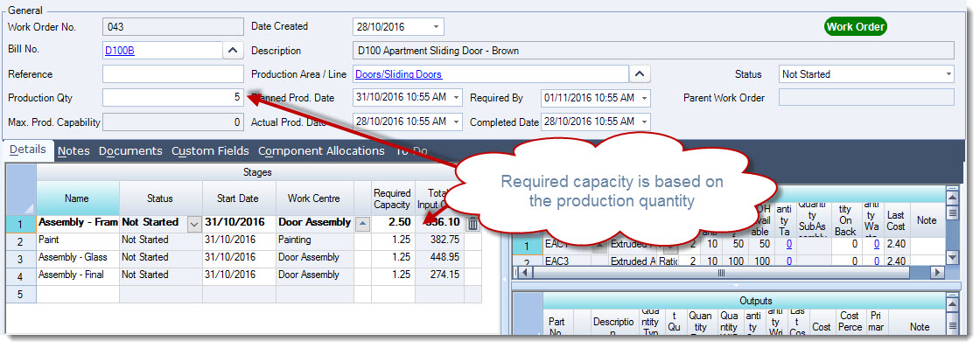Switch to the Notes tab
Screen dimensions: 980x348
tap(73, 151)
